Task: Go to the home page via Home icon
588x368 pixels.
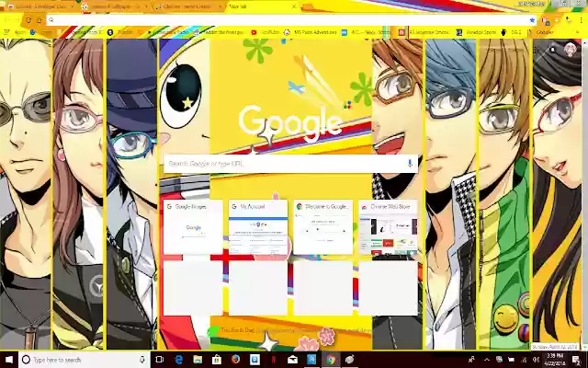Action: 39,20
